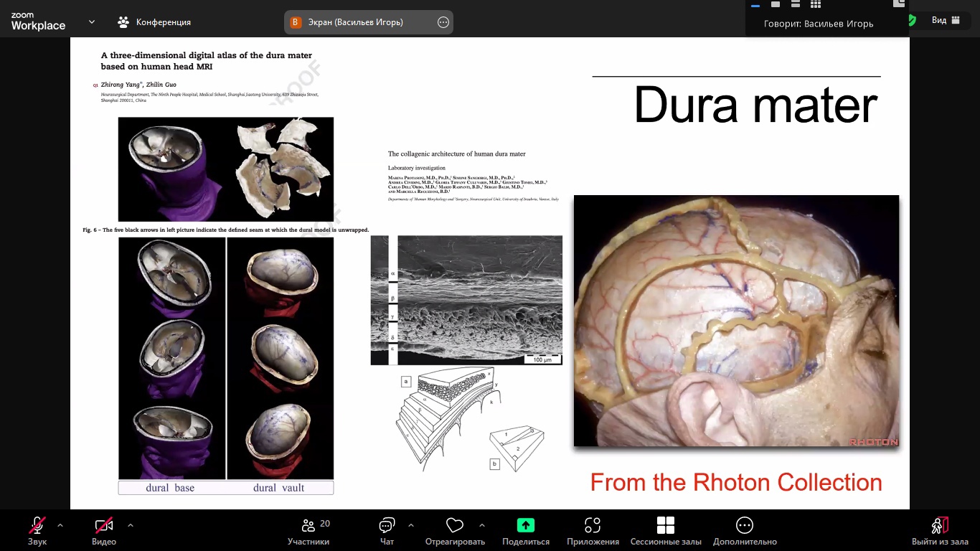The height and width of the screenshot is (551, 980).
Task: Expand reactions arrow beside Отреагировать
Action: (x=482, y=525)
